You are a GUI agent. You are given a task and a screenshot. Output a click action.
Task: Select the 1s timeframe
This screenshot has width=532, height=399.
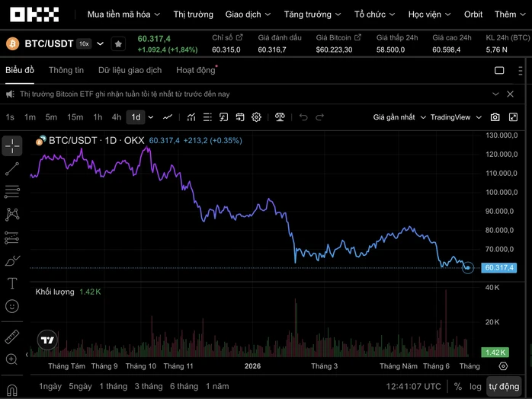10,117
